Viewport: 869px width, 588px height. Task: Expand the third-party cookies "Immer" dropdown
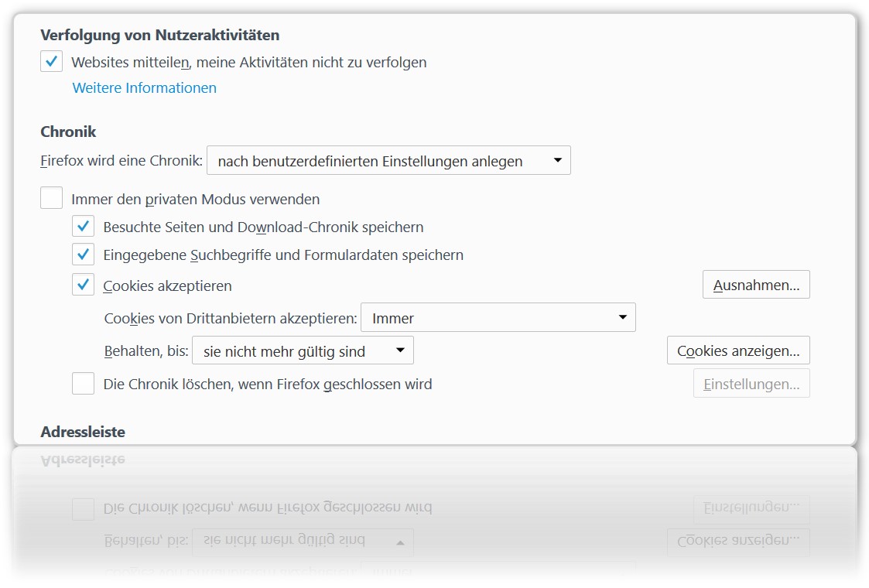pos(498,318)
